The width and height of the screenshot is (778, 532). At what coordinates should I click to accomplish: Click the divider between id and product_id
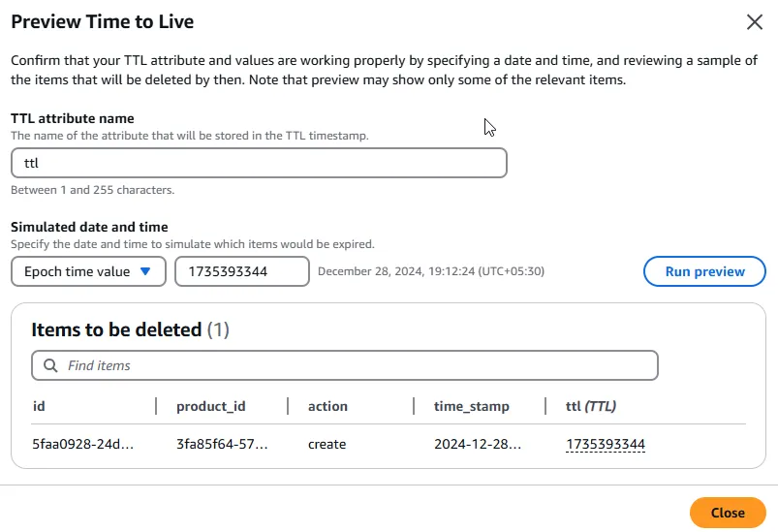156,406
